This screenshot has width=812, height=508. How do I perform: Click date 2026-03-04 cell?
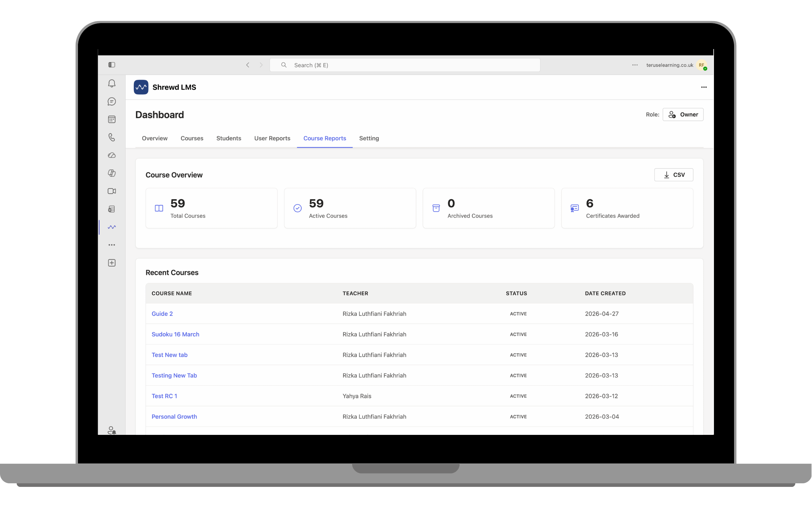[602, 417]
